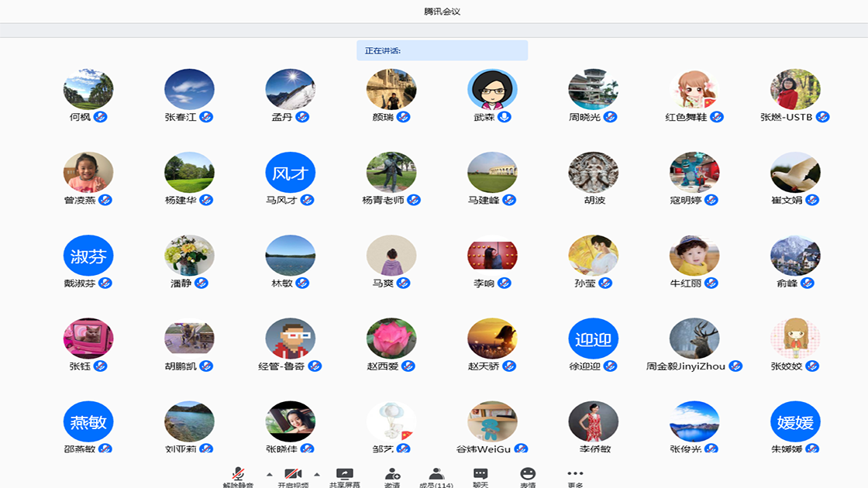Click the Members (成员) list icon
868x488 pixels.
coord(436,473)
